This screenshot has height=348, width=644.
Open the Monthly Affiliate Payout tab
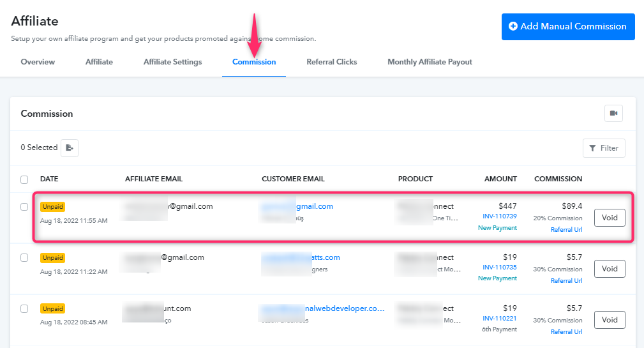[430, 62]
